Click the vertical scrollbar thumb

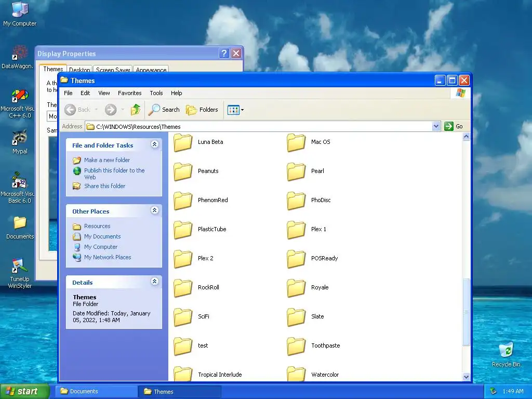pos(466,312)
